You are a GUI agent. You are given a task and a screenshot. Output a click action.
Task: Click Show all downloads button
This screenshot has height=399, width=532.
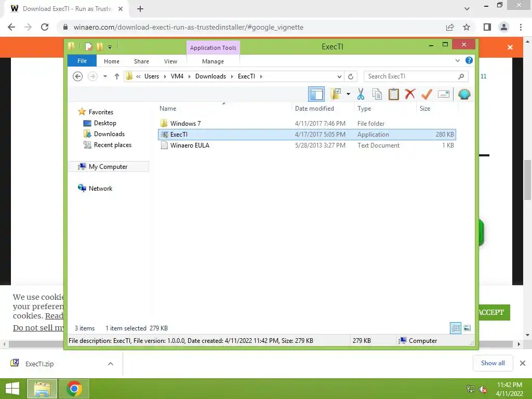point(493,363)
